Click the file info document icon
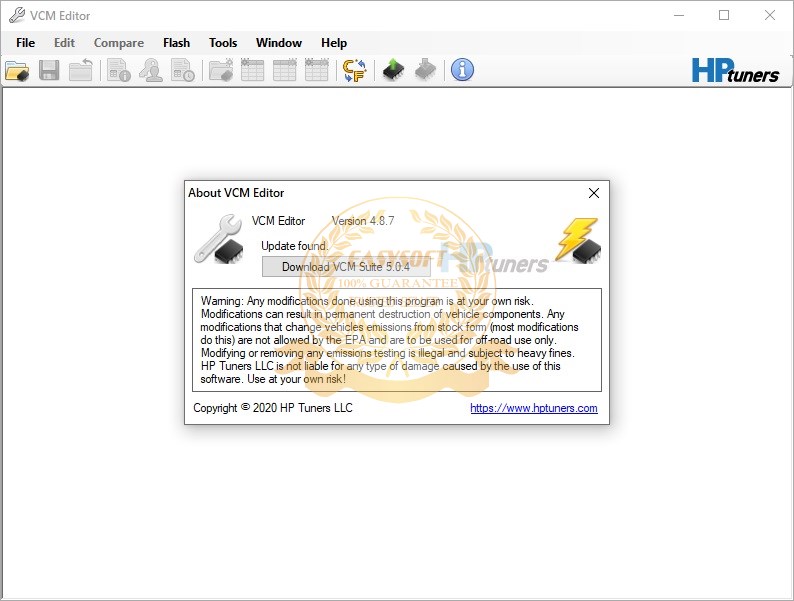 pyautogui.click(x=119, y=70)
